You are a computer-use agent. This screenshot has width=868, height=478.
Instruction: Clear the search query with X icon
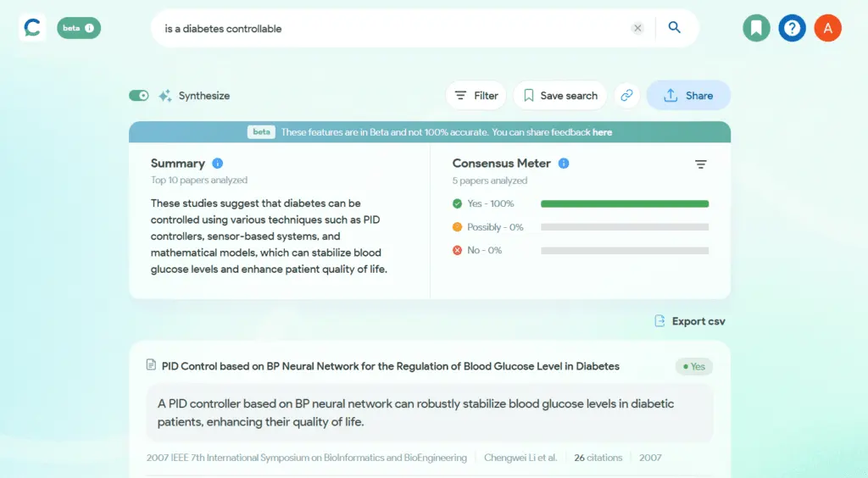click(637, 28)
